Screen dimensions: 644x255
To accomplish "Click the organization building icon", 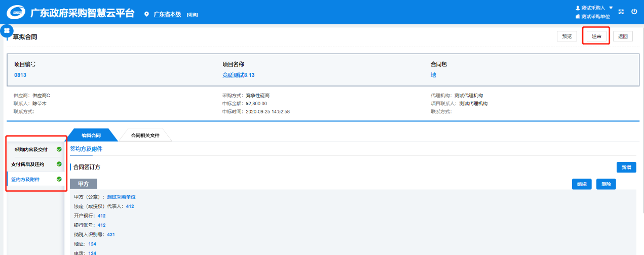I will pyautogui.click(x=578, y=16).
